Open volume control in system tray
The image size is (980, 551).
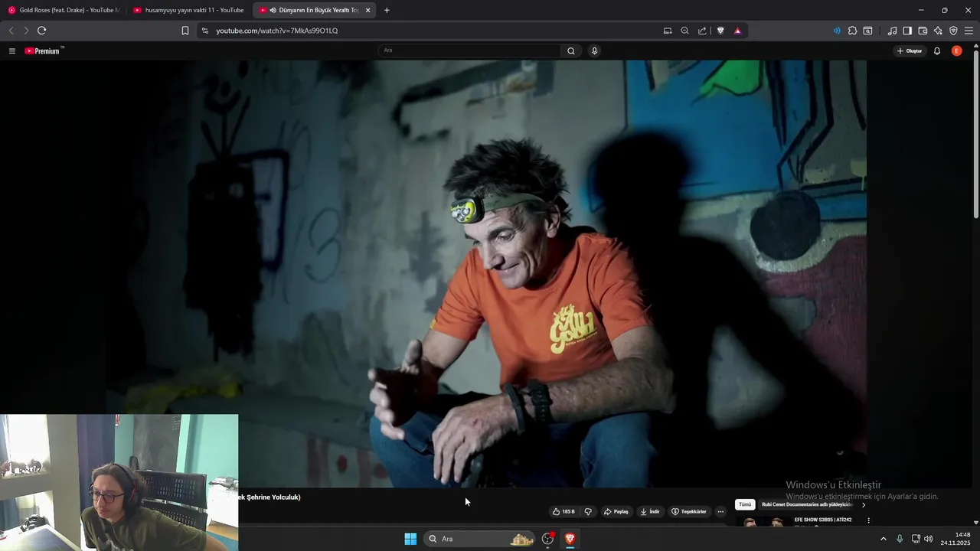(x=929, y=539)
